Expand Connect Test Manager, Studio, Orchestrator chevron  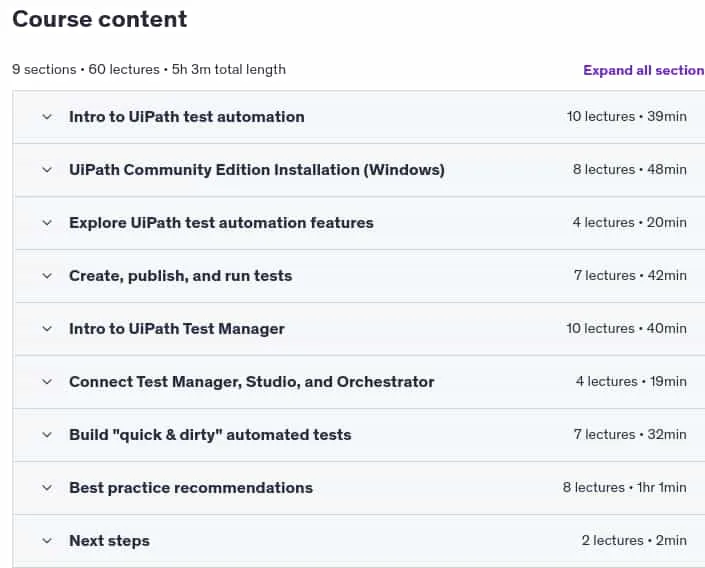47,382
